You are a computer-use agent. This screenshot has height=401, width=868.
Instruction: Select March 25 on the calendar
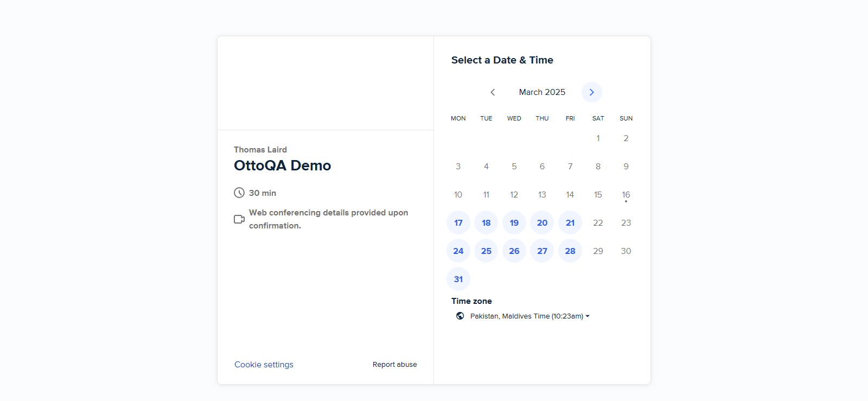coord(486,251)
